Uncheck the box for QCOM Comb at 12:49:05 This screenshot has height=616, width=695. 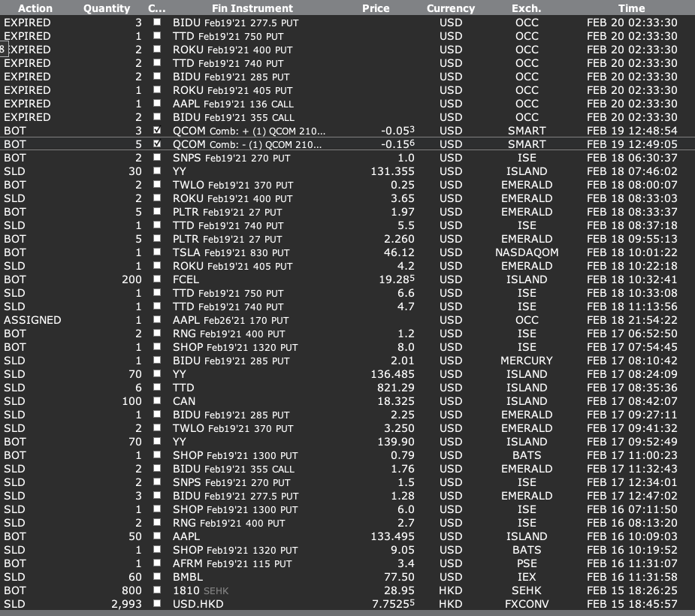[x=157, y=143]
